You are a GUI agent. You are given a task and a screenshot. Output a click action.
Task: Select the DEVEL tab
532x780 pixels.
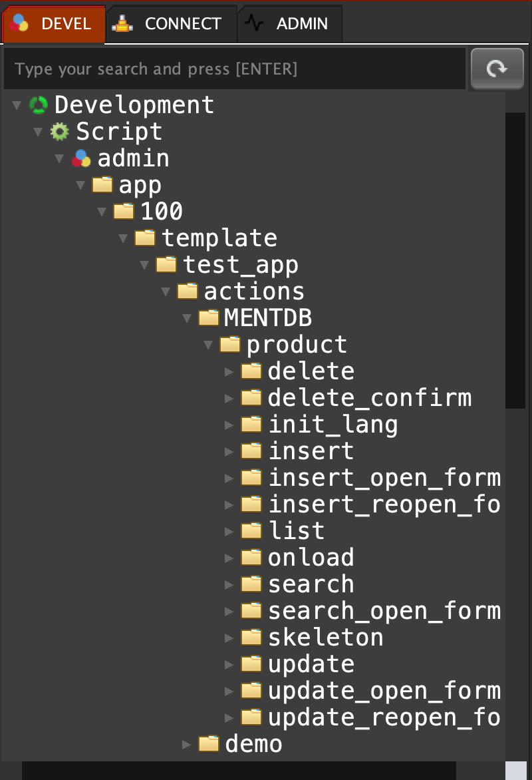point(53,24)
